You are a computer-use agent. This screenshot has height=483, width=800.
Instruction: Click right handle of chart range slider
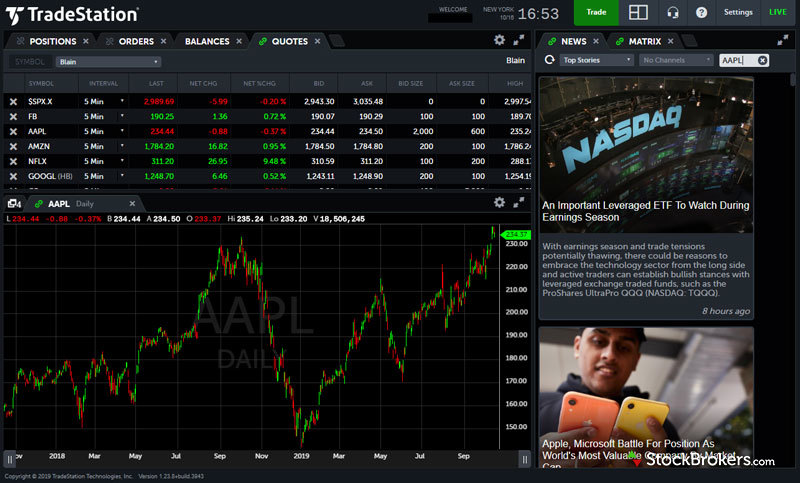(524, 460)
